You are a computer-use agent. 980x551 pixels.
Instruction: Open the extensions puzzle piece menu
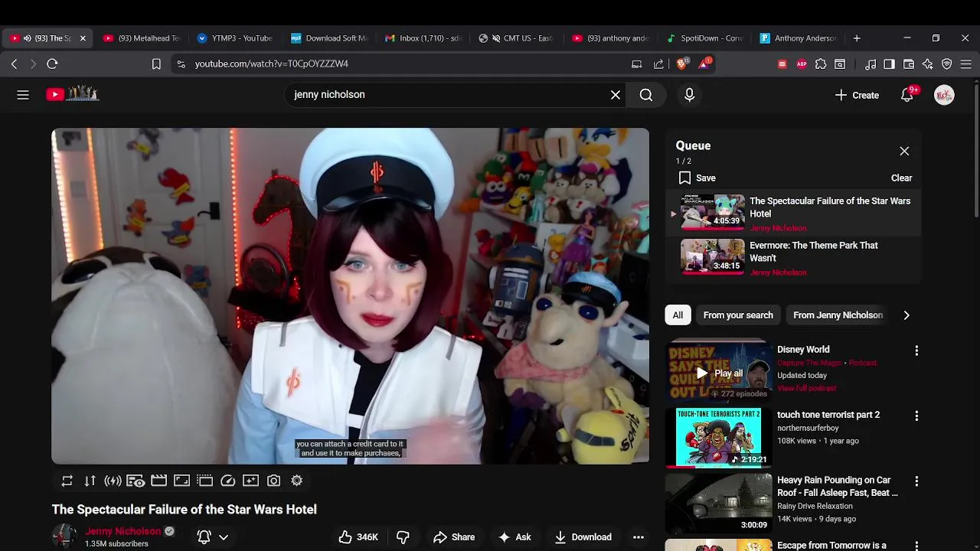pos(821,64)
